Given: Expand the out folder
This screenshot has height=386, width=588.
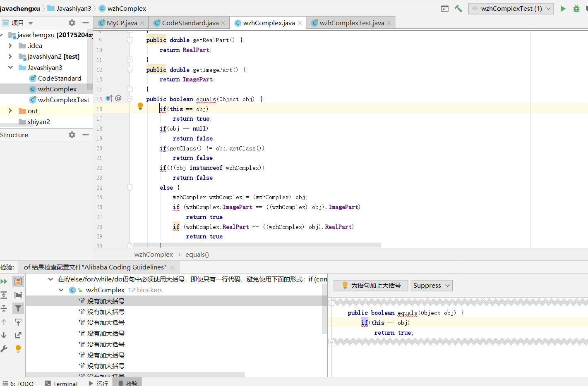Looking at the screenshot, I should click(x=10, y=111).
